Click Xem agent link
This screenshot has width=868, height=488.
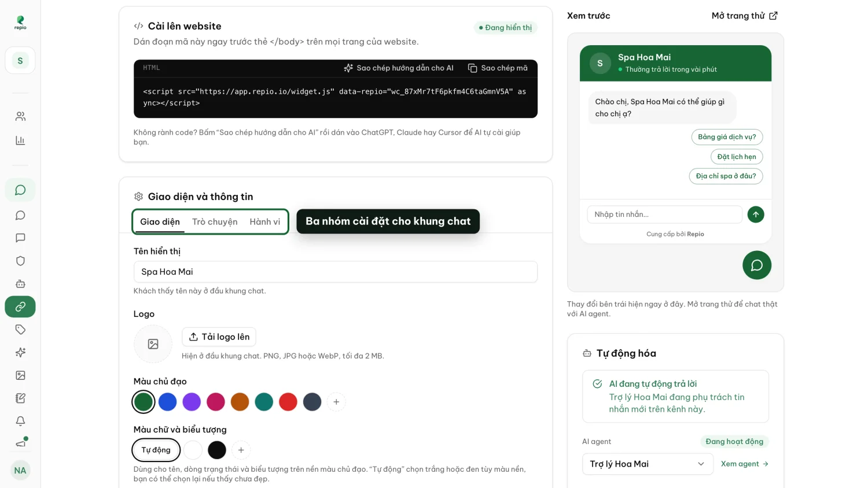pyautogui.click(x=745, y=464)
